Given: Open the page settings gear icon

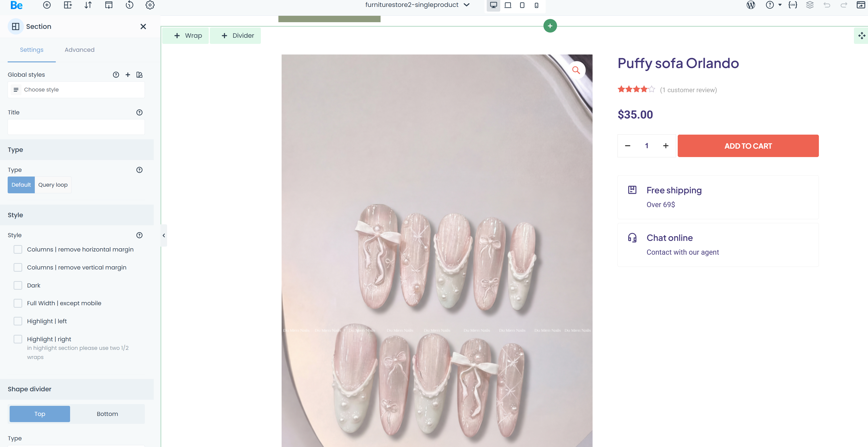Looking at the screenshot, I should [x=150, y=5].
